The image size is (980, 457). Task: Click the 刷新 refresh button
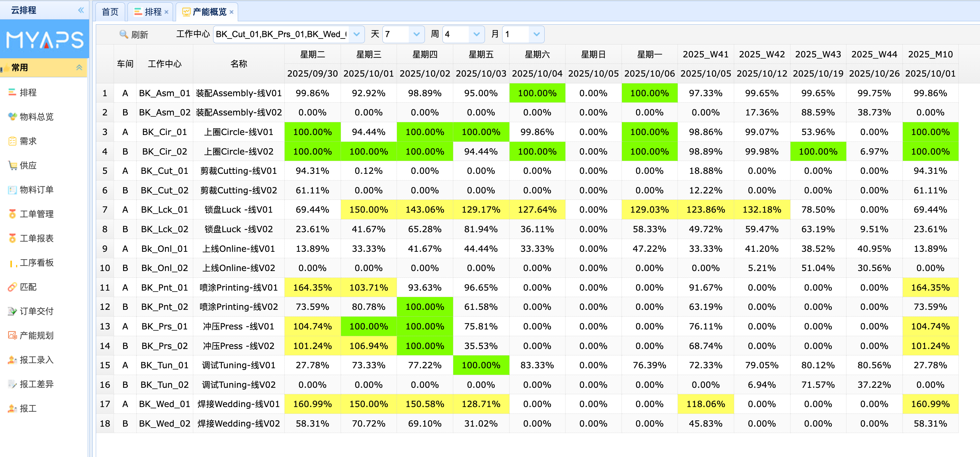click(134, 35)
